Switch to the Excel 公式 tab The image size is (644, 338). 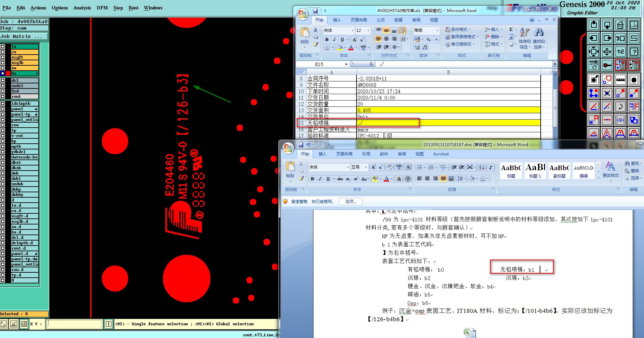[381, 20]
